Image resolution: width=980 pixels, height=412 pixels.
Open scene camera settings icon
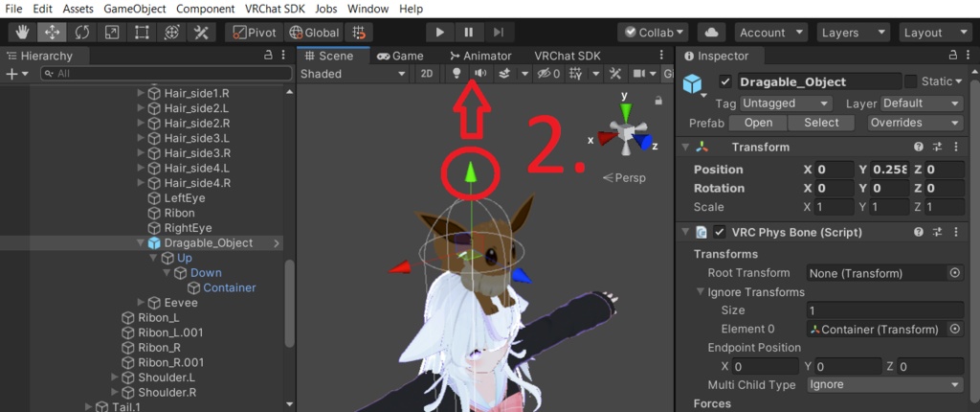638,74
